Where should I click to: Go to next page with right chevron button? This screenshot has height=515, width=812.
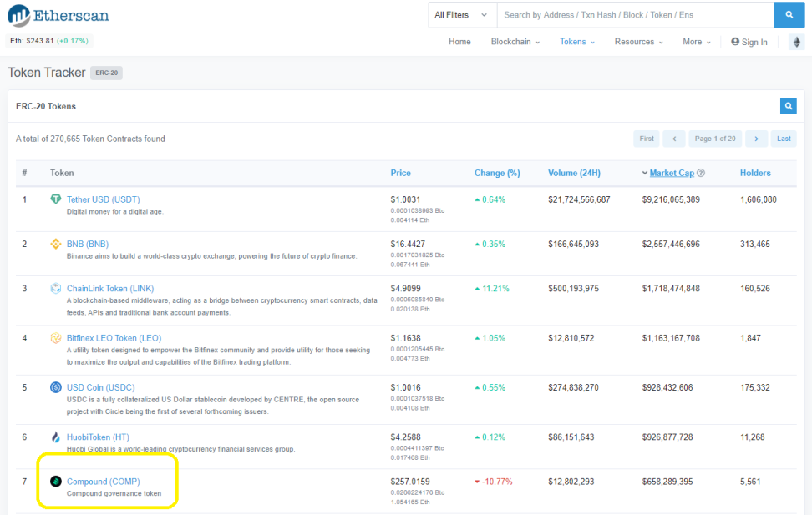coord(756,139)
